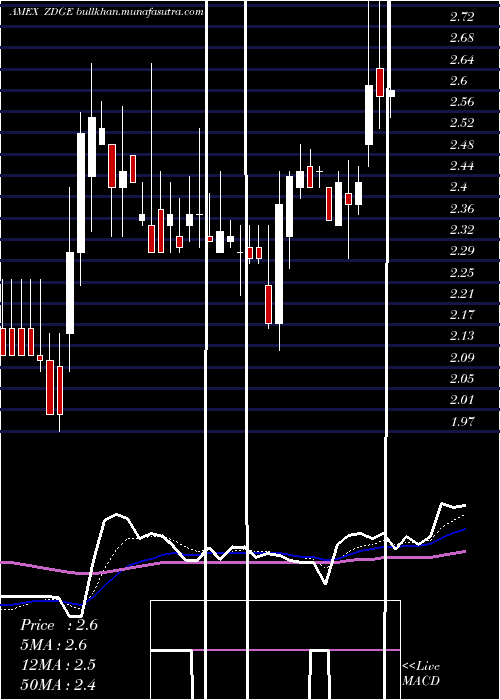Click the 2.21 price axis label
Screen dimensions: 500x700
[462, 294]
